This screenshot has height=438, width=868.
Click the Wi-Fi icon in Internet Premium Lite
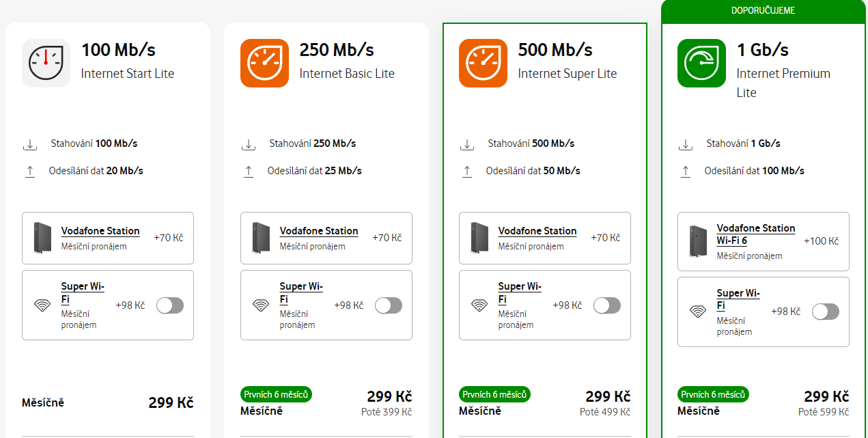(x=698, y=312)
